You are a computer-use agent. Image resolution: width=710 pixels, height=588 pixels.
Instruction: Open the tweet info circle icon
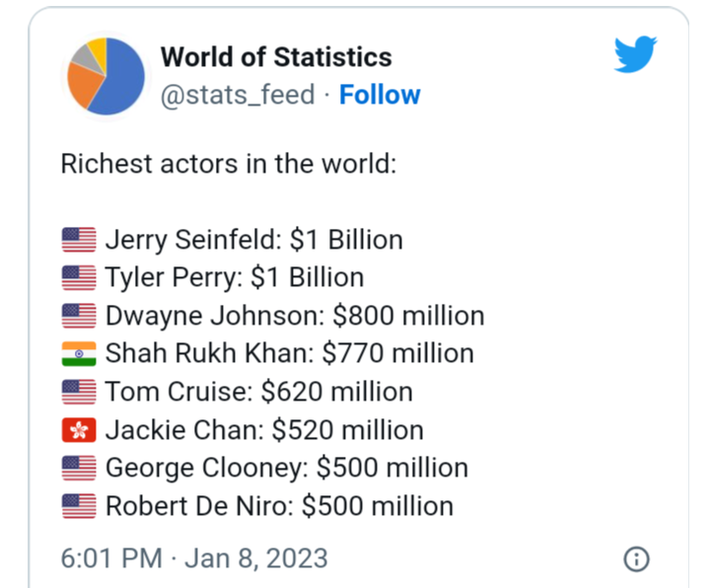point(636,559)
